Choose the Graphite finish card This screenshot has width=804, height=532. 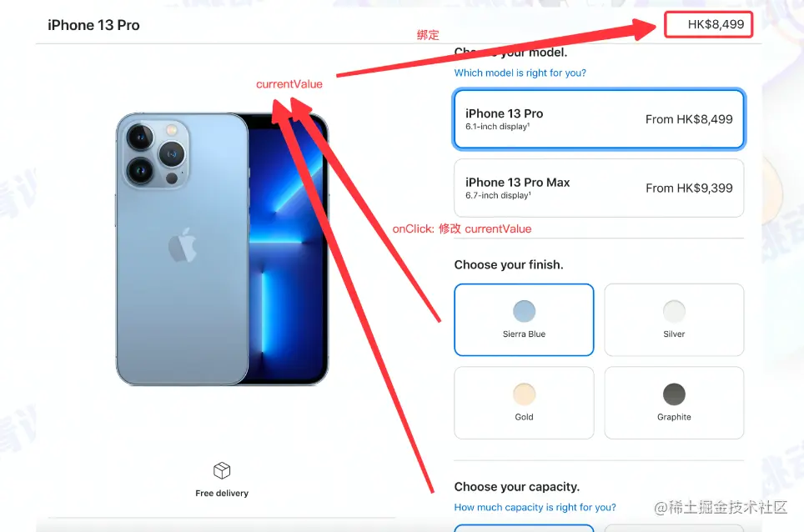(674, 403)
